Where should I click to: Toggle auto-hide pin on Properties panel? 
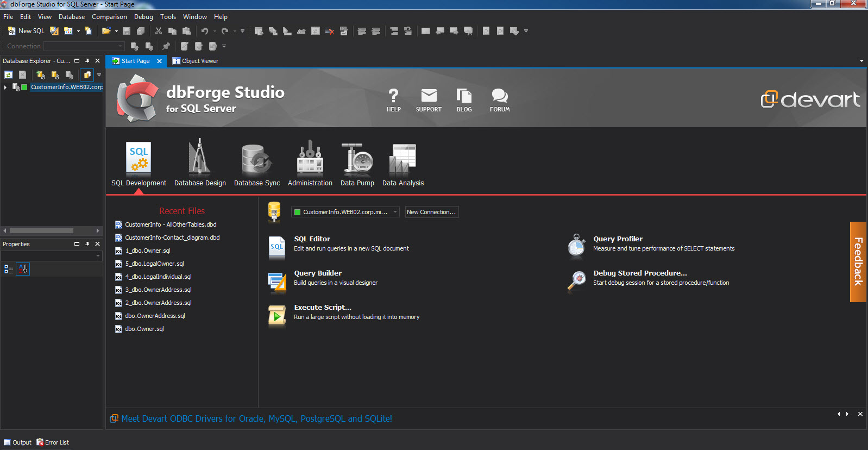pos(87,244)
